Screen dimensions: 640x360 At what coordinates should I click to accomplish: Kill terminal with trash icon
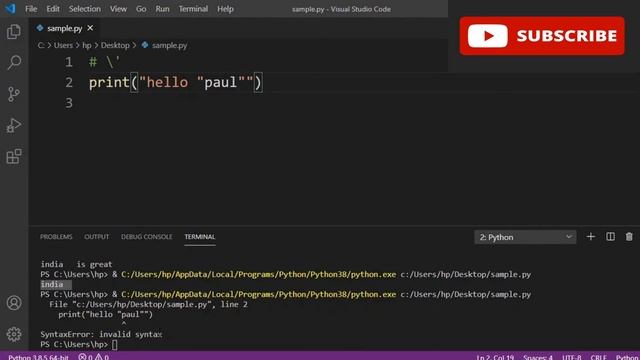pyautogui.click(x=629, y=237)
